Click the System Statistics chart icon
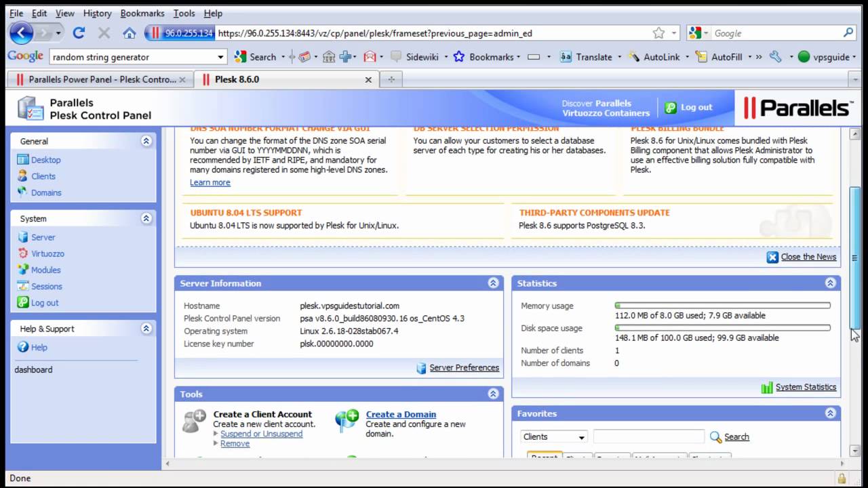The image size is (868, 488). click(x=767, y=388)
